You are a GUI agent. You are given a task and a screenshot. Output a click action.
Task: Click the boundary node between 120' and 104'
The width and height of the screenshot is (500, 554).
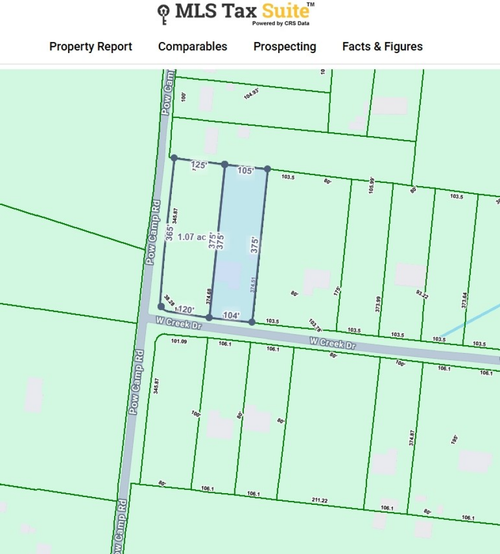(209, 317)
